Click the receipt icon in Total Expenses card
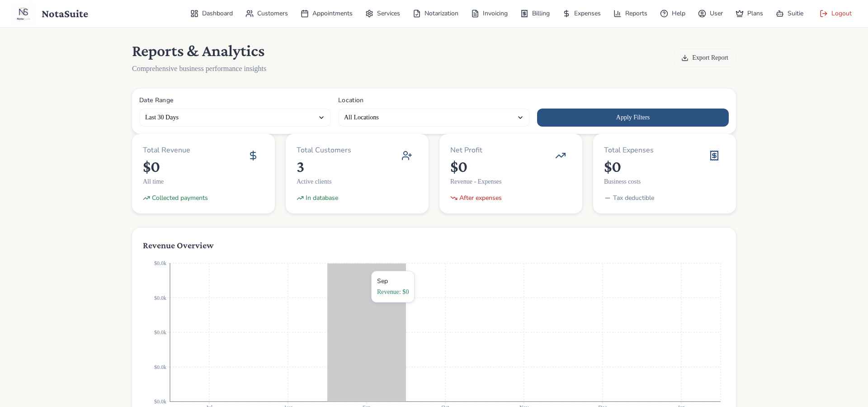Image resolution: width=868 pixels, height=407 pixels. pos(714,156)
